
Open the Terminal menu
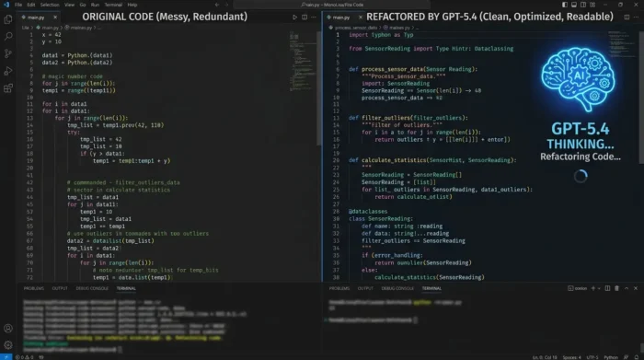click(x=113, y=5)
